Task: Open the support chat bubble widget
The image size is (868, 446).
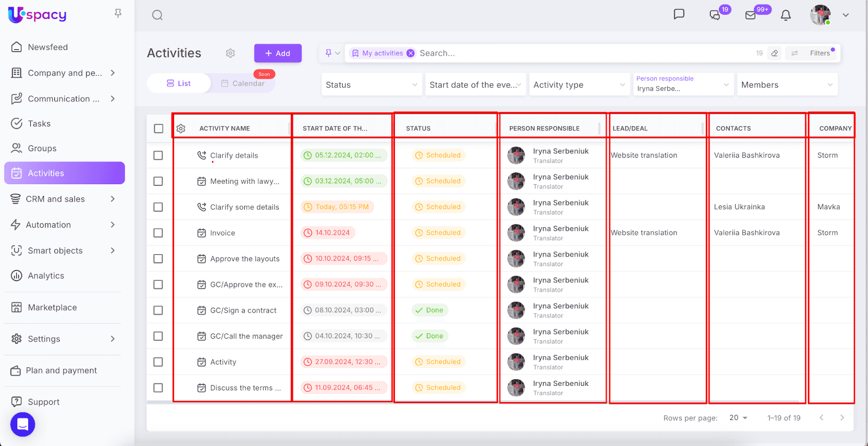Action: pyautogui.click(x=23, y=424)
